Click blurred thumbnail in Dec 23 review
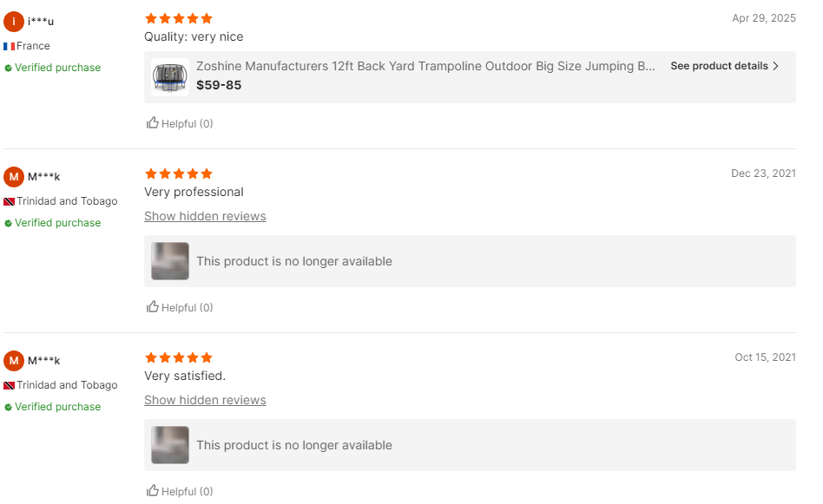This screenshot has height=504, width=823. point(170,261)
